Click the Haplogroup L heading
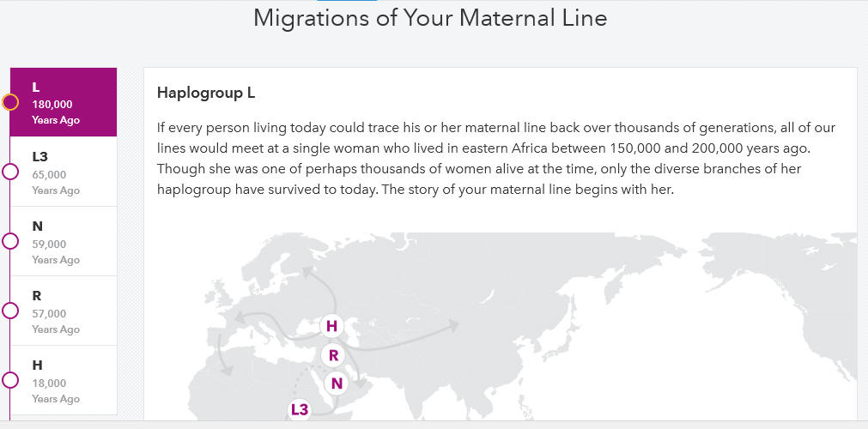Image resolution: width=868 pixels, height=429 pixels. pyautogui.click(x=206, y=93)
